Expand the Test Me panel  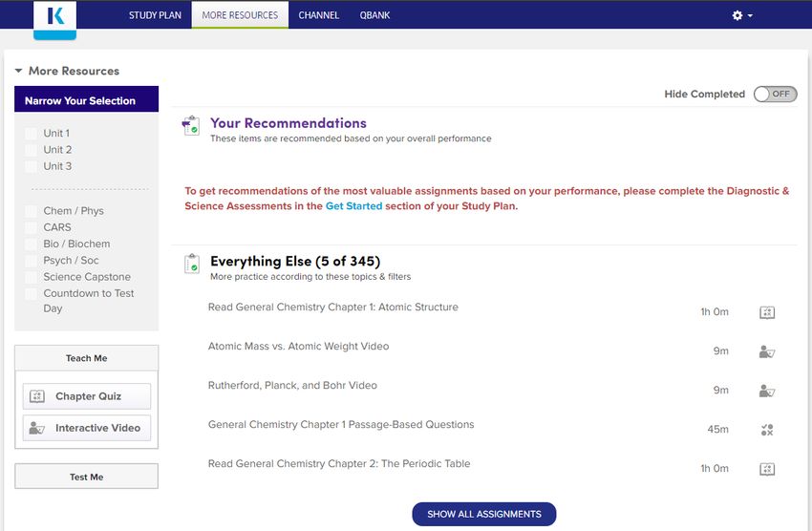(87, 477)
